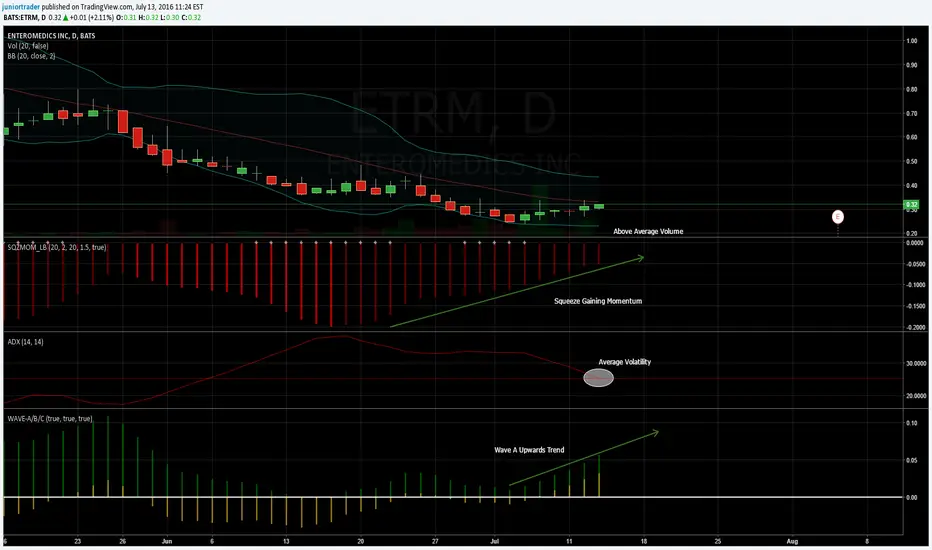Click the 30.0000 ADX axis value
Image resolution: width=932 pixels, height=550 pixels.
coord(915,363)
